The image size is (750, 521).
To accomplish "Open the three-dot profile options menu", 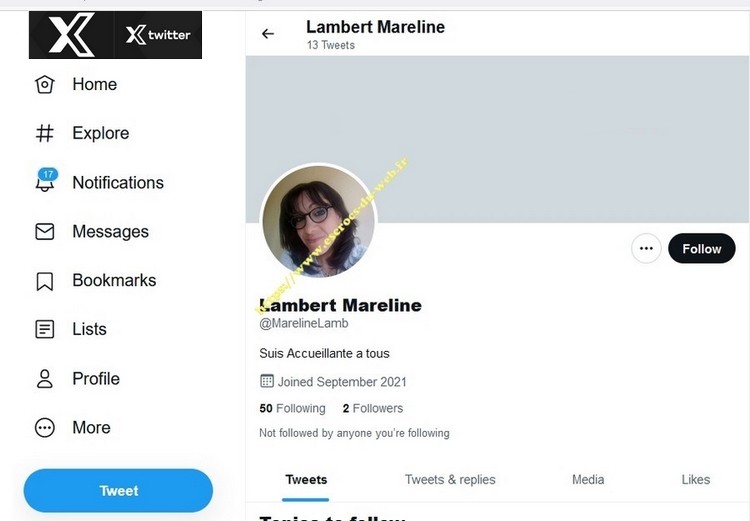I will click(646, 249).
